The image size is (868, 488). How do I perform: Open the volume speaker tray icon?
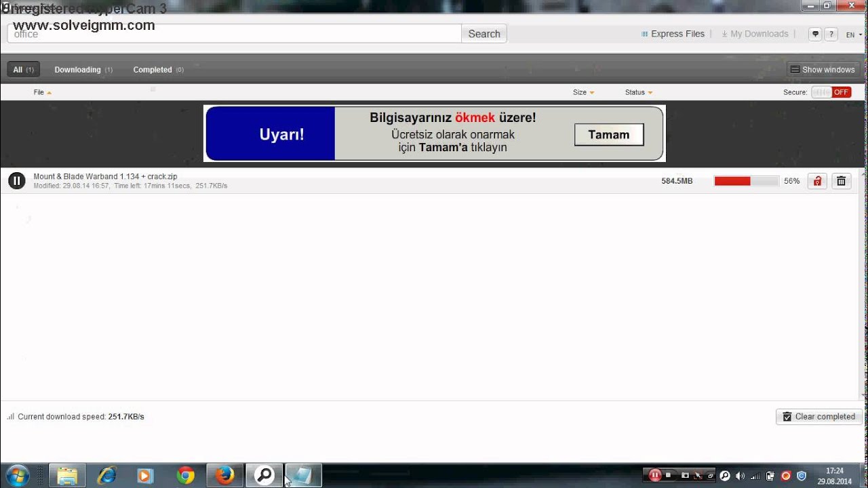pos(740,476)
